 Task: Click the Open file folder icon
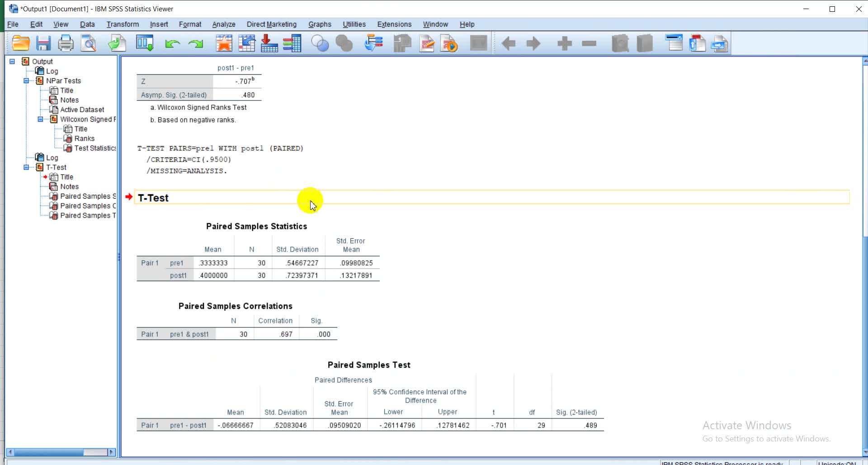(x=21, y=43)
